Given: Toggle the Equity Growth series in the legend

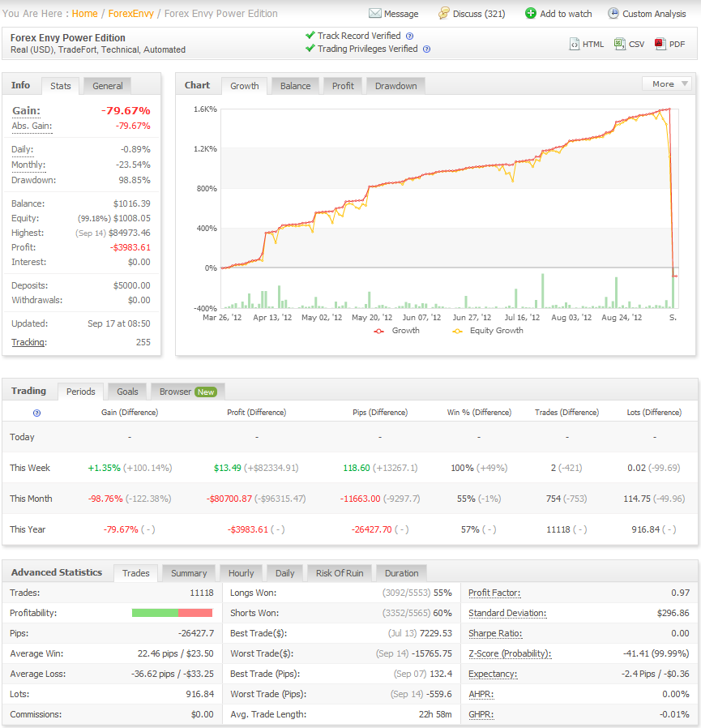Looking at the screenshot, I should click(x=488, y=331).
